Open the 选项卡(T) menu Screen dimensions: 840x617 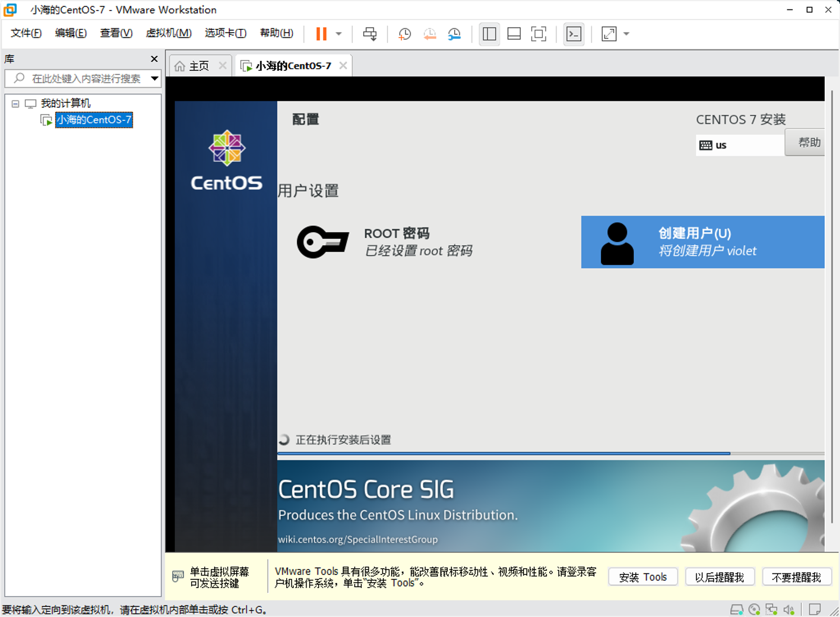coord(225,33)
